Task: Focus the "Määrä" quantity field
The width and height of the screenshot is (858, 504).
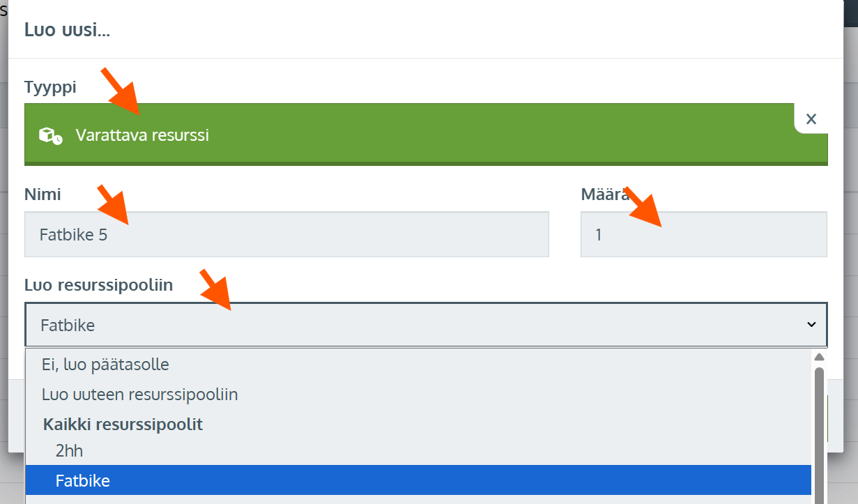Action: coord(703,235)
